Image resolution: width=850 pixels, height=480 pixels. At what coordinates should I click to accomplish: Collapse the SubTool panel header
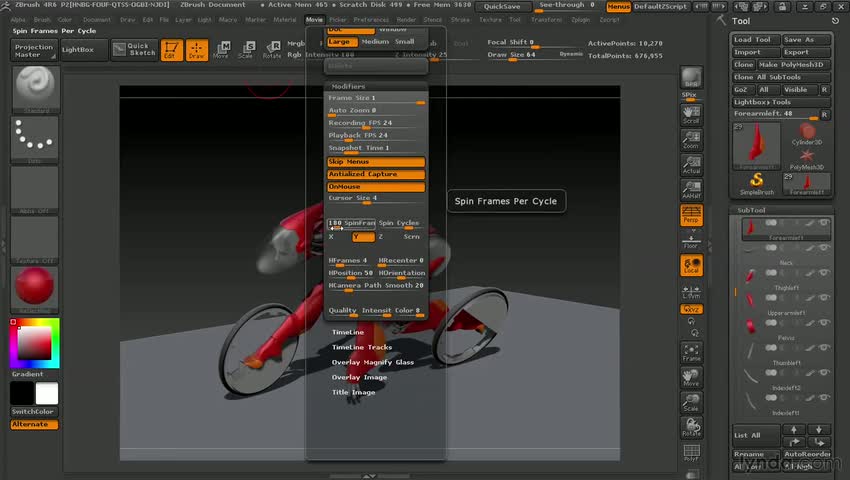(751, 210)
